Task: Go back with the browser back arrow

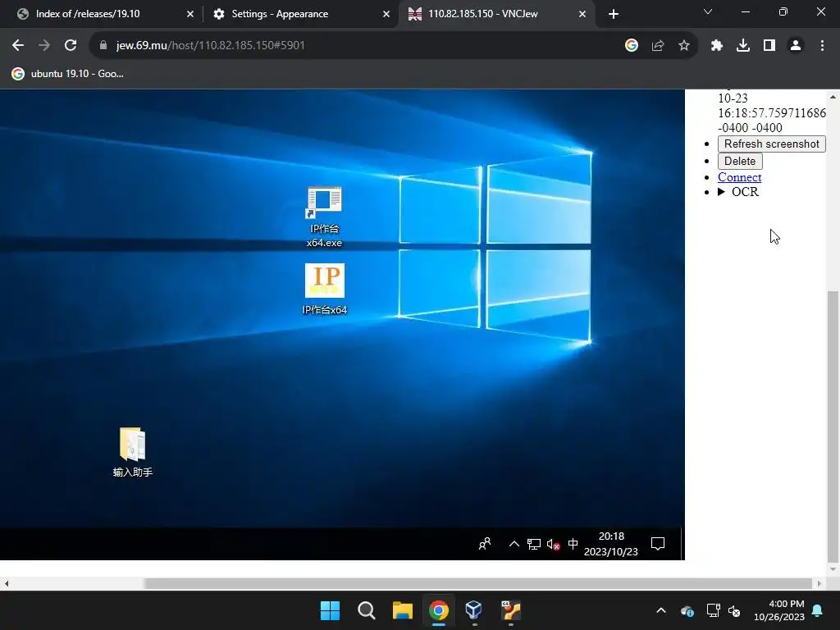Action: coord(18,46)
